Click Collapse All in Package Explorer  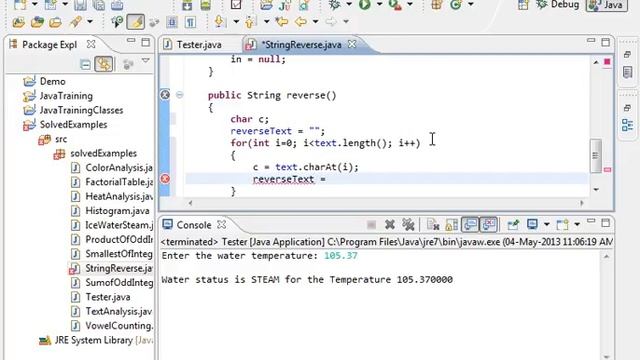click(x=85, y=64)
